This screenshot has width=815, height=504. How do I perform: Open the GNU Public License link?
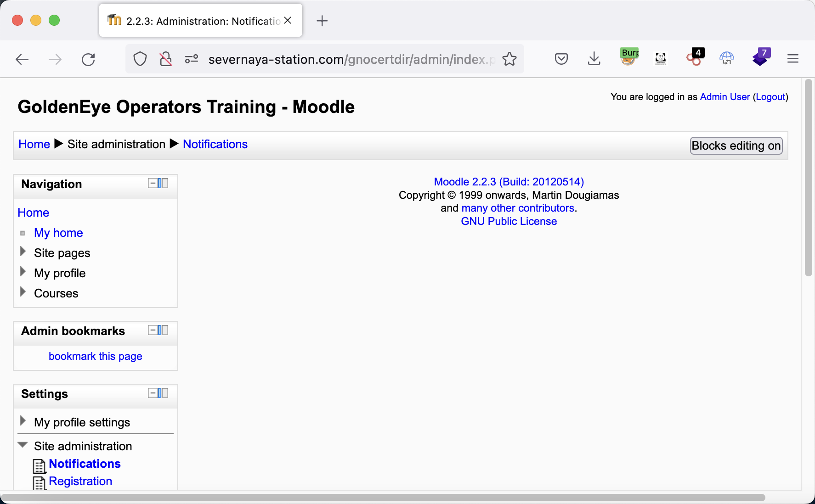tap(509, 221)
